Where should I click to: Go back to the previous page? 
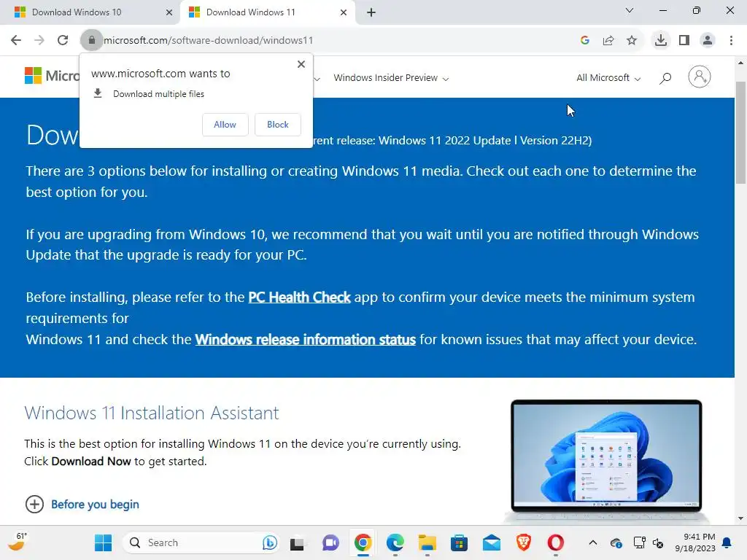point(16,41)
